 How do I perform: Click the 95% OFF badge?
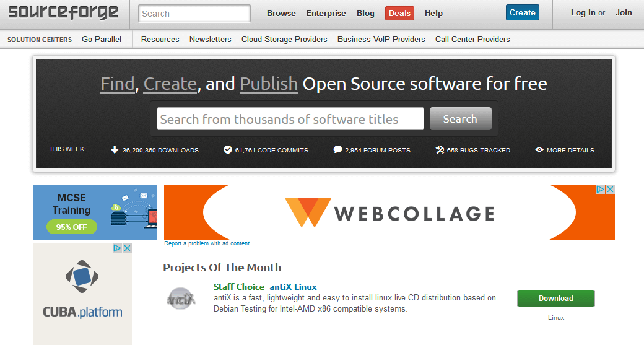pos(71,227)
